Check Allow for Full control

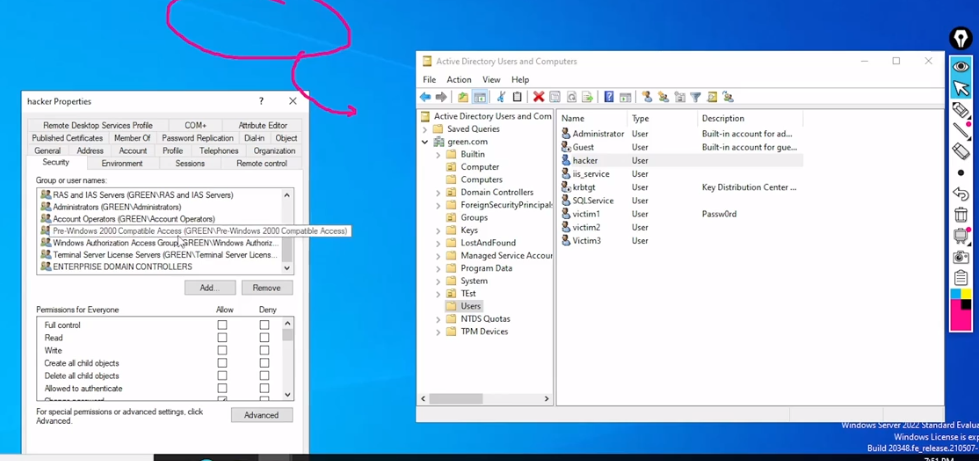click(222, 325)
